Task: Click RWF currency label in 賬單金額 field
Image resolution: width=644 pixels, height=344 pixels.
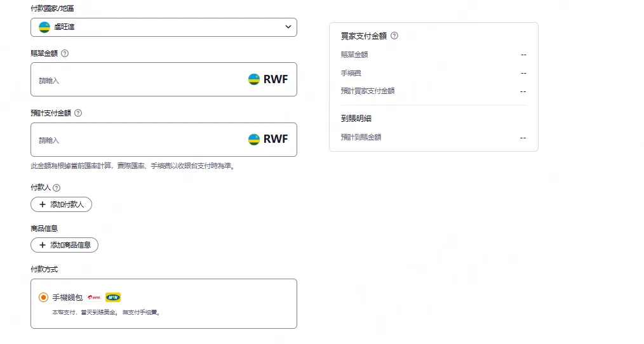Action: pyautogui.click(x=276, y=79)
